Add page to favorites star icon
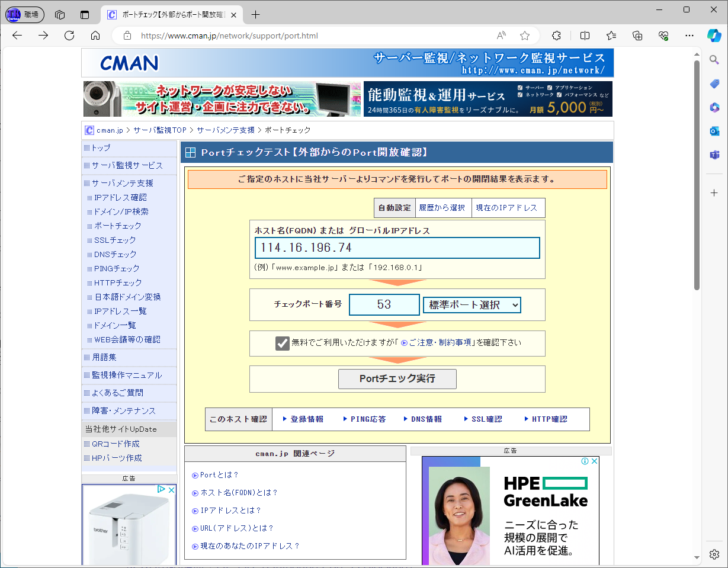The width and height of the screenshot is (728, 568). click(x=525, y=36)
